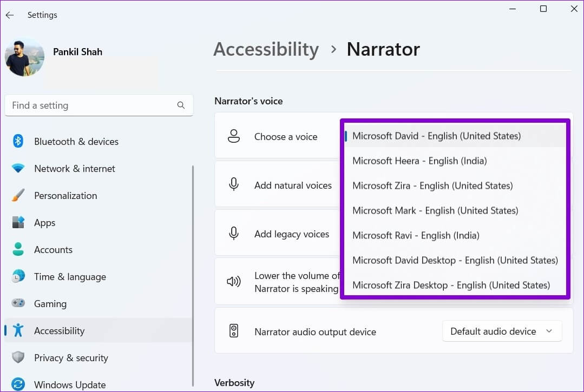Open Bluetooth & devices icon in sidebar
Image resolution: width=584 pixels, height=392 pixels.
18,141
